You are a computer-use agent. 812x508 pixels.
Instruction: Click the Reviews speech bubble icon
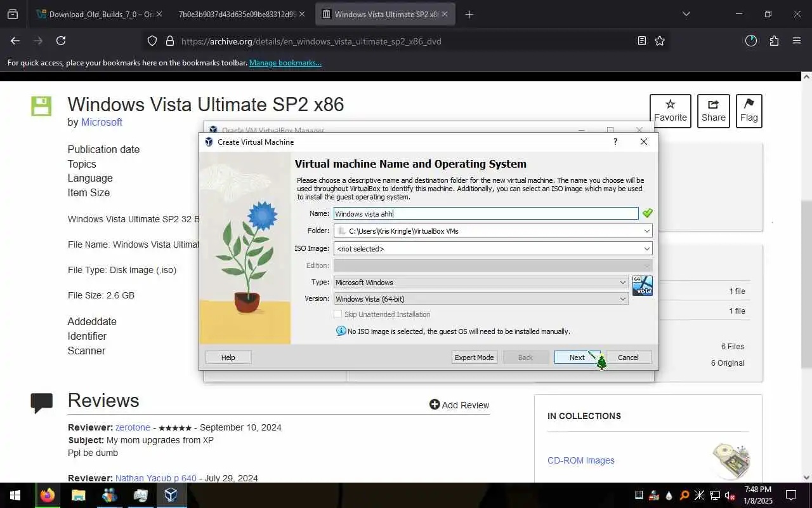coord(42,403)
